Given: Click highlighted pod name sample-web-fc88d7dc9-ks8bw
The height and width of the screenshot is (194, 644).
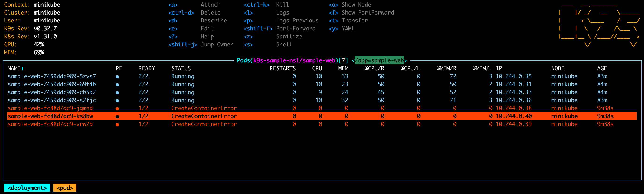Looking at the screenshot, I should coord(50,116).
